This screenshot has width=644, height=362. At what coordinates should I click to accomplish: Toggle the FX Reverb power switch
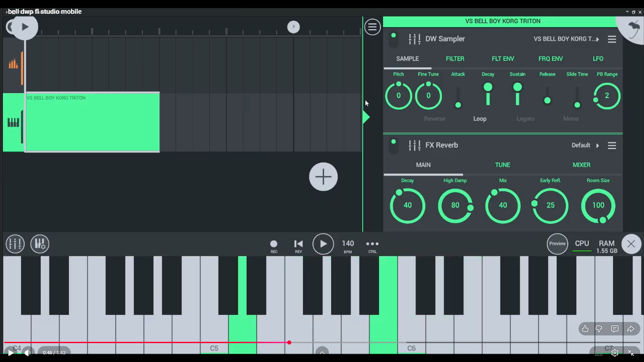coord(393,146)
